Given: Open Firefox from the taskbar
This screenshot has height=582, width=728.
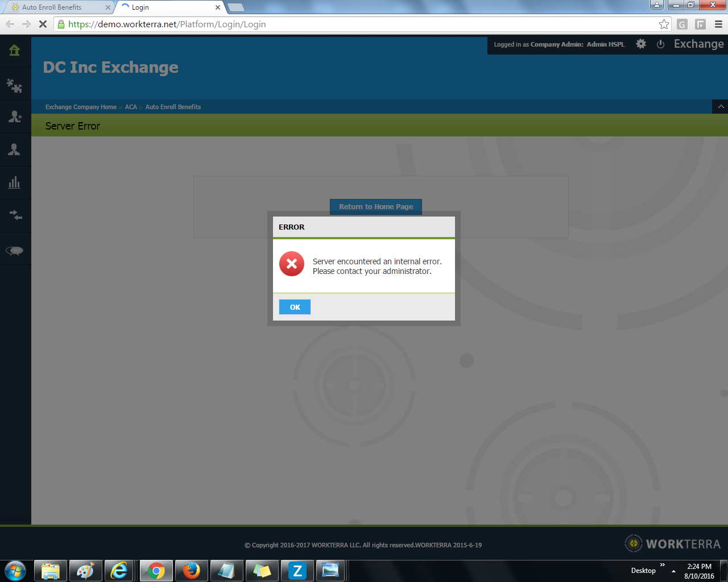Looking at the screenshot, I should [192, 570].
